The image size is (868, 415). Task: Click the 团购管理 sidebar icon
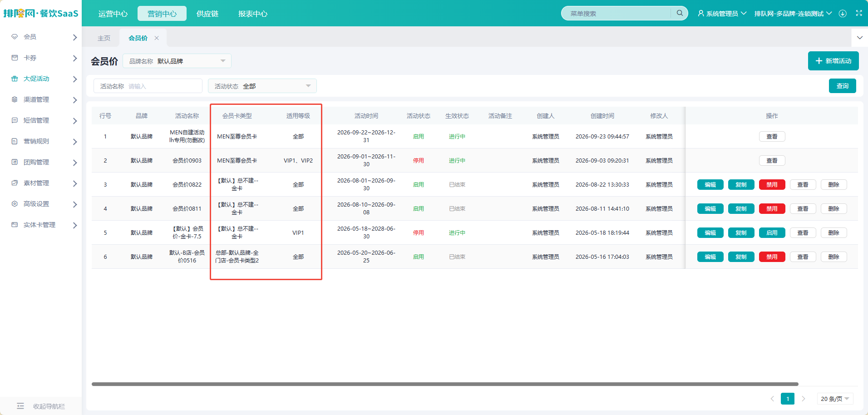(x=15, y=162)
